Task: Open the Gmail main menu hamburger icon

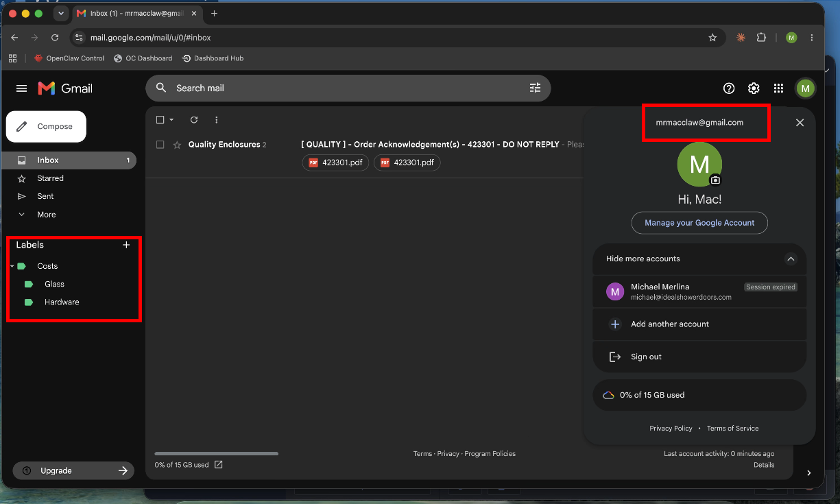Action: [x=22, y=88]
